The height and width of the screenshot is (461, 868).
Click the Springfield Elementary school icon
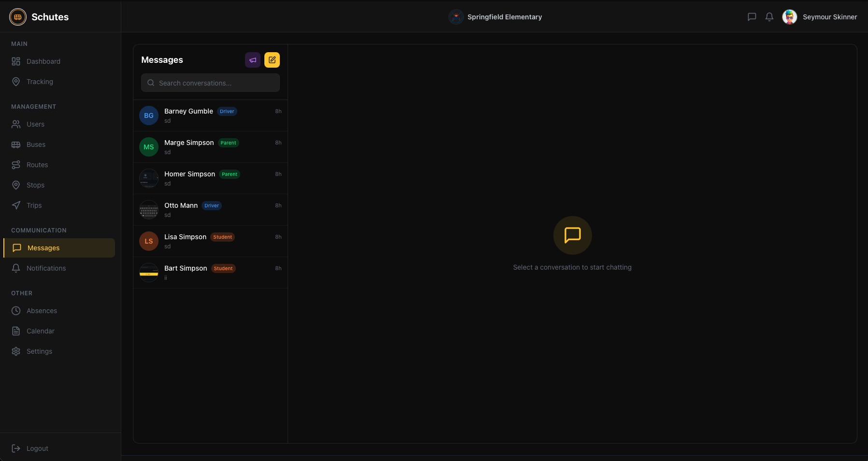[456, 17]
